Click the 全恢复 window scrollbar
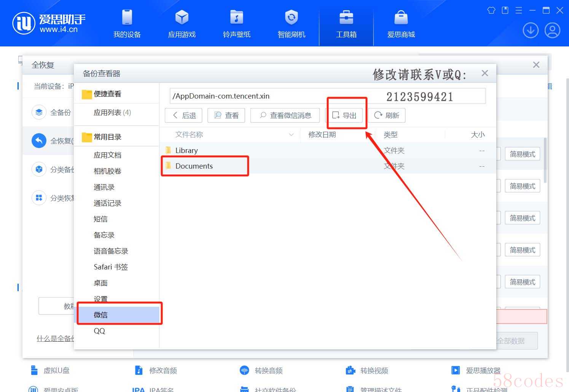 545,160
